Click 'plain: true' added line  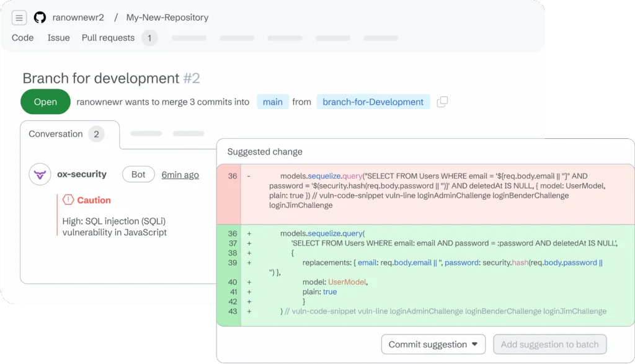click(319, 292)
